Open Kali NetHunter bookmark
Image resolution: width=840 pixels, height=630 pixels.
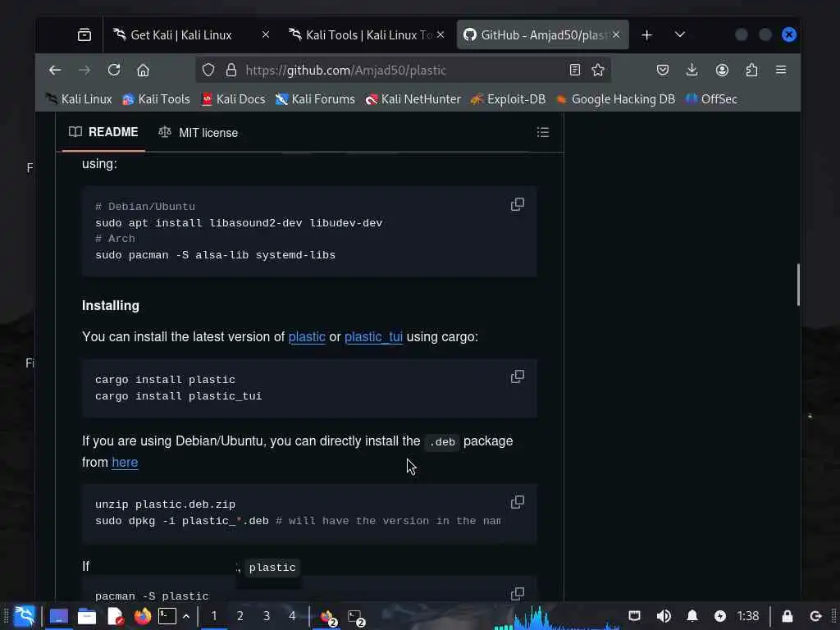(x=413, y=99)
